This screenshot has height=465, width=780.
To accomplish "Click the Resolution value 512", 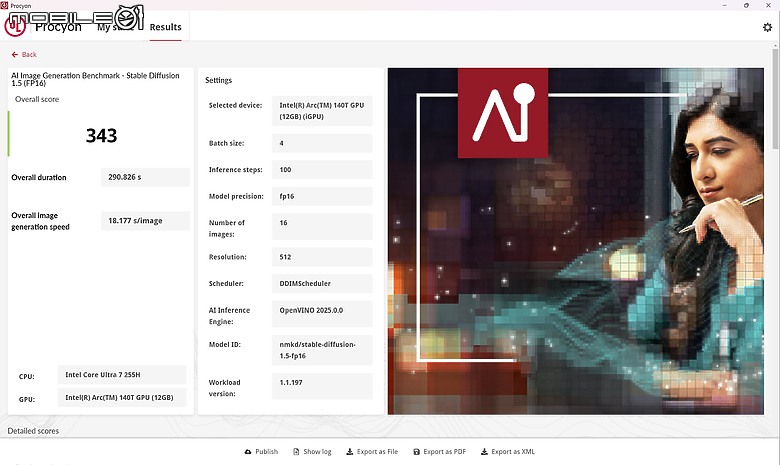I will pyautogui.click(x=322, y=257).
